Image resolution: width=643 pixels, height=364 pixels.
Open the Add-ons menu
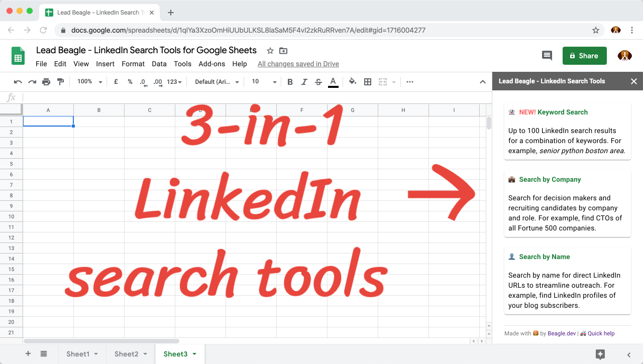[x=212, y=64]
